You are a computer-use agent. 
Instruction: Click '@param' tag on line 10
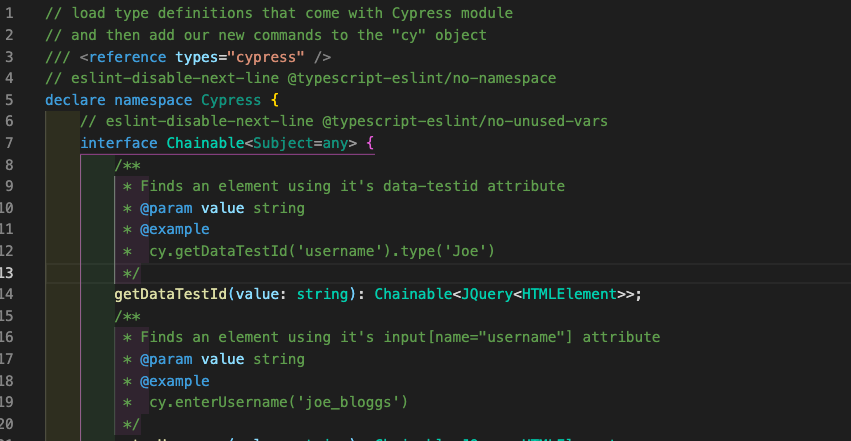pos(166,208)
